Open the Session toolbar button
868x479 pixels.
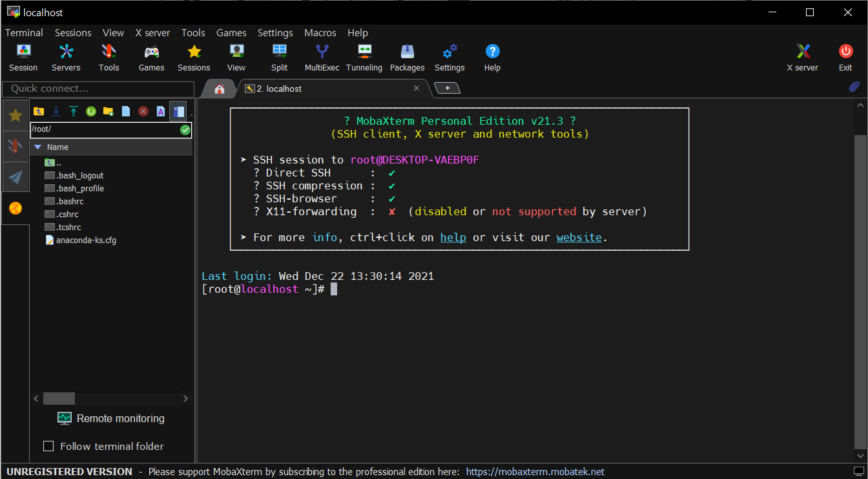(23, 58)
